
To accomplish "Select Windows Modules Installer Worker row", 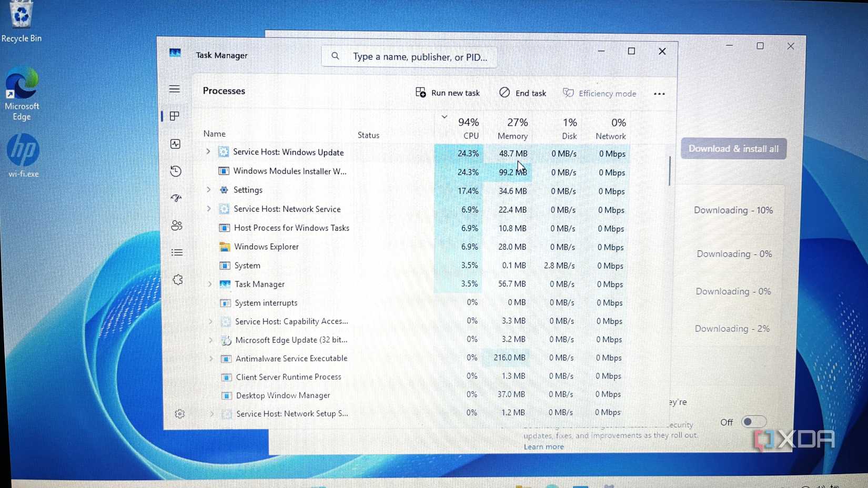I will (416, 171).
